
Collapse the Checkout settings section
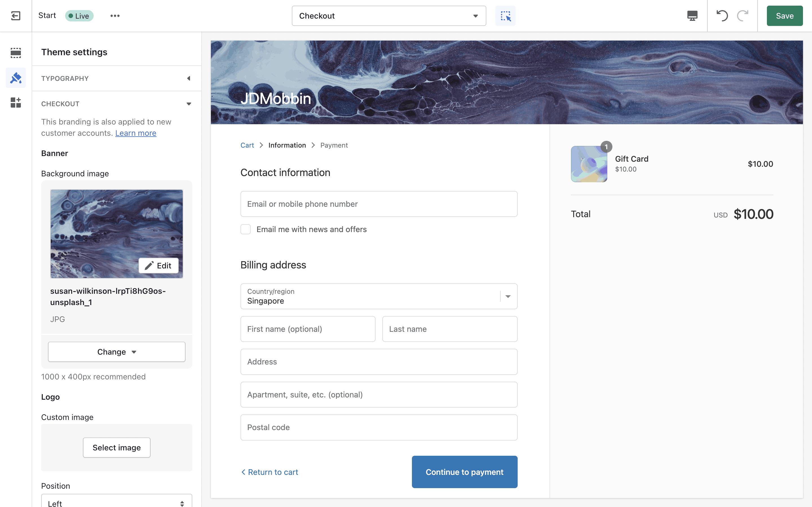tap(116, 104)
